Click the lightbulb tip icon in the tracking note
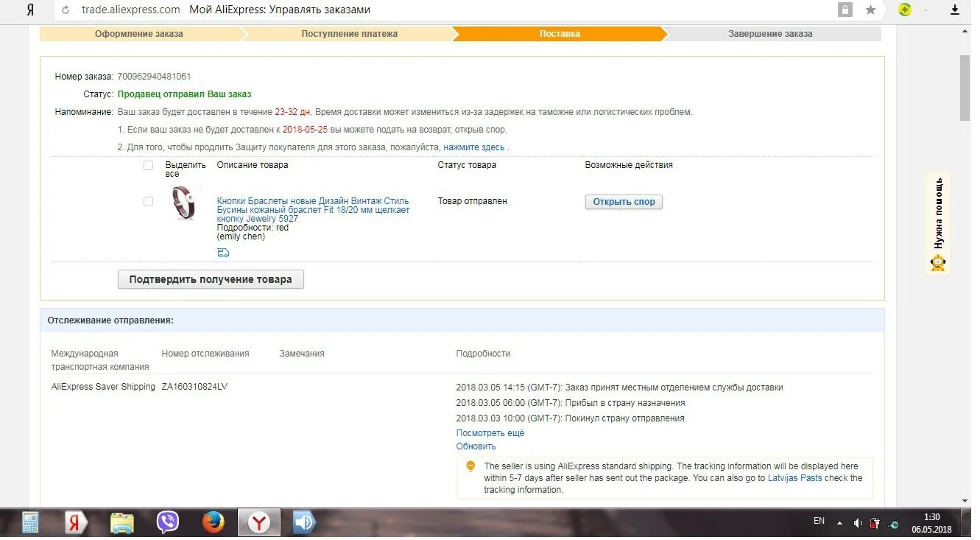This screenshot has width=980, height=540. click(470, 466)
